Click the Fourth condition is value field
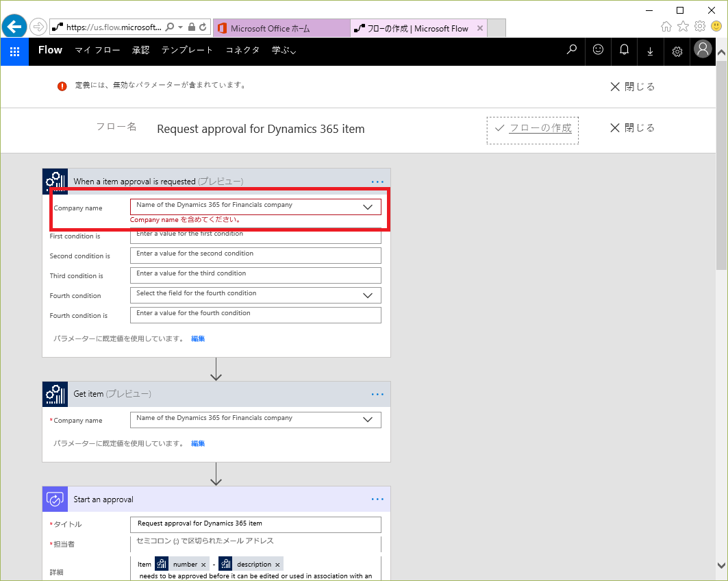 pyautogui.click(x=256, y=315)
